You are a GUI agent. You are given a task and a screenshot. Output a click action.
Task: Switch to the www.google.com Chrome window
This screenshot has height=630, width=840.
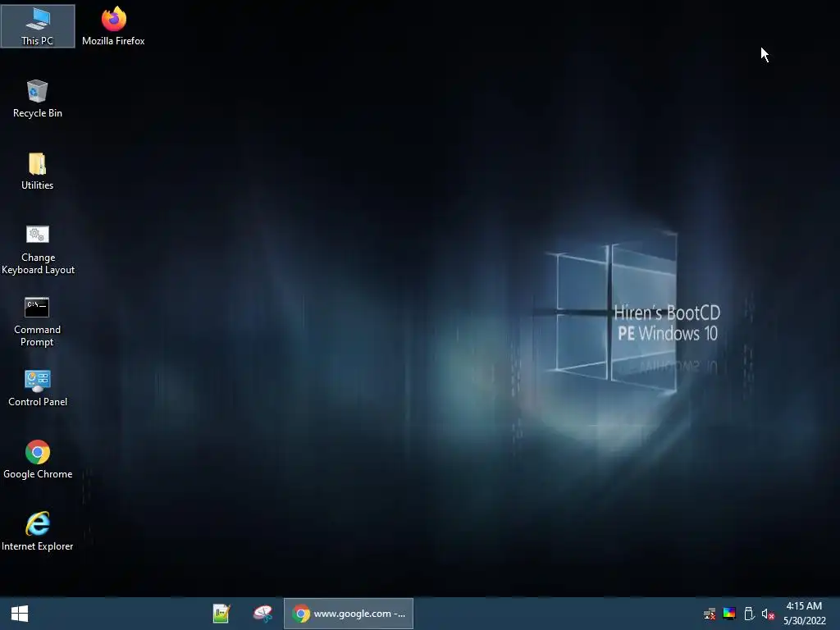coord(348,614)
